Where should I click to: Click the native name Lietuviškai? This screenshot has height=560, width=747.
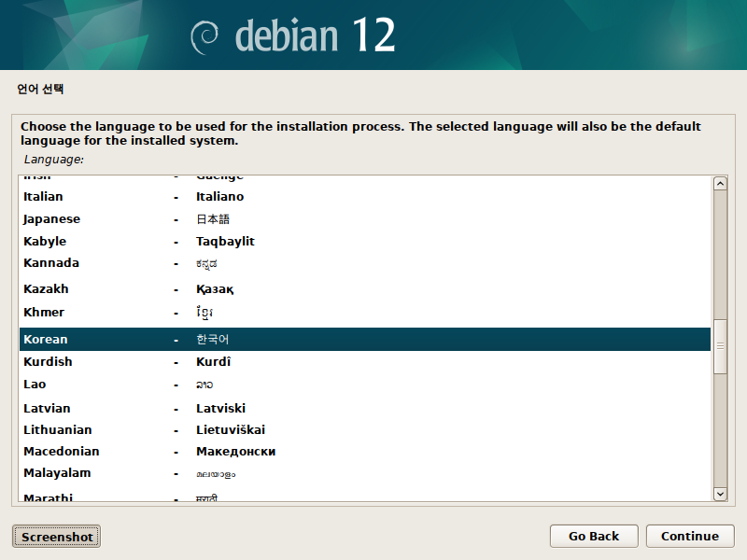231,430
